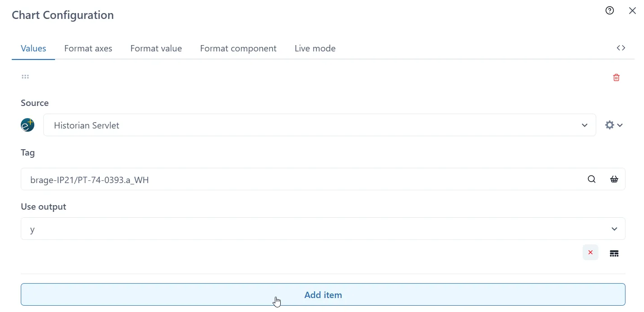Screen dimensions: 644x312
Task: Clear the value with the red X button
Action: [x=590, y=252]
